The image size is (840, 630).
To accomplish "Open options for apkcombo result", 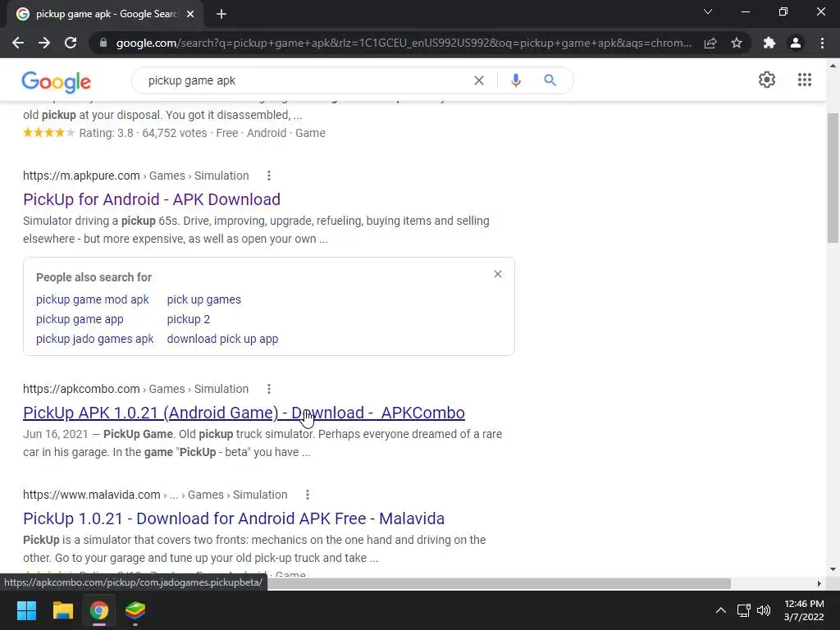I will (269, 389).
